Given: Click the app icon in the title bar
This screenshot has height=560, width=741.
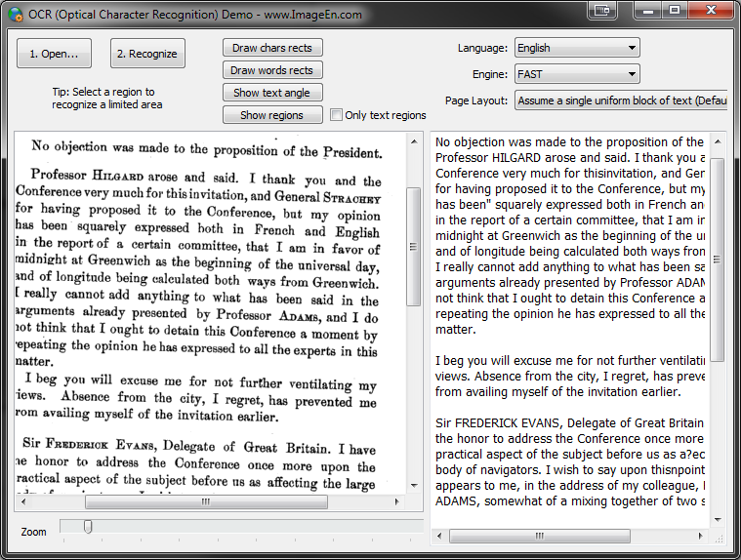Looking at the screenshot, I should tap(16, 15).
